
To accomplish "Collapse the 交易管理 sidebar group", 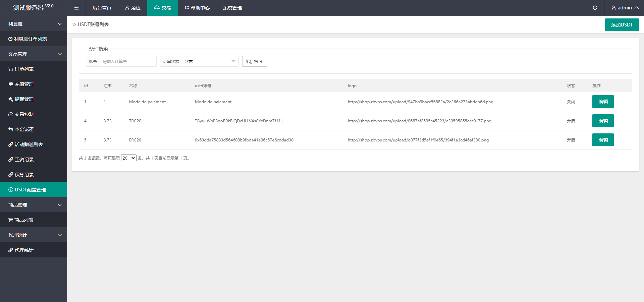I will coord(34,54).
